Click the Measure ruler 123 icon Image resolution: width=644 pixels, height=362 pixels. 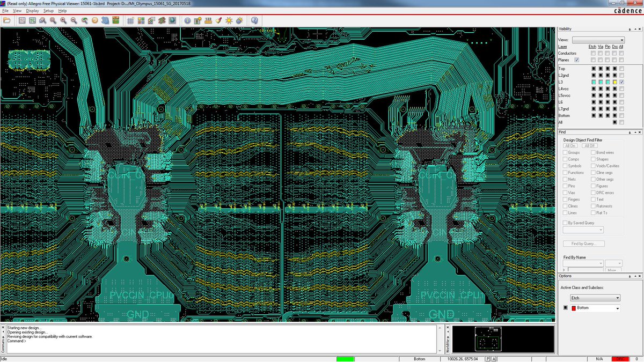208,20
